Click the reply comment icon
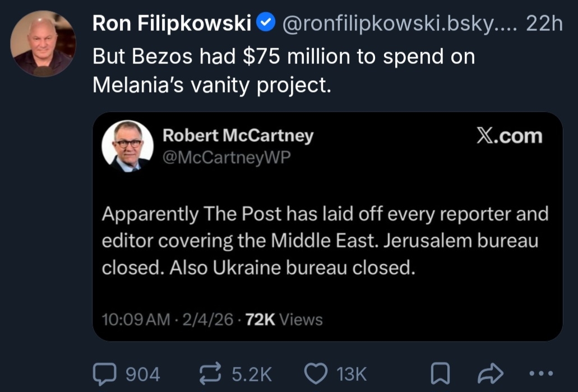This screenshot has width=578, height=392. pos(104,373)
